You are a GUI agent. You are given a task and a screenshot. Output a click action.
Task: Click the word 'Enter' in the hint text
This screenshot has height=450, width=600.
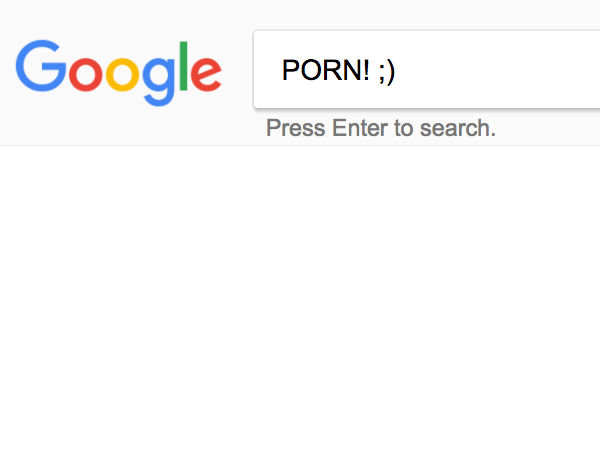click(360, 128)
